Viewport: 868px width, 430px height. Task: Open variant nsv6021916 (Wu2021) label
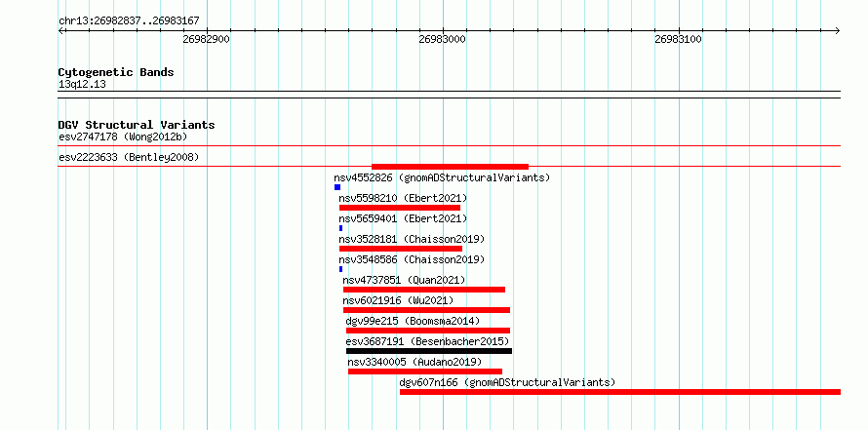[398, 300]
